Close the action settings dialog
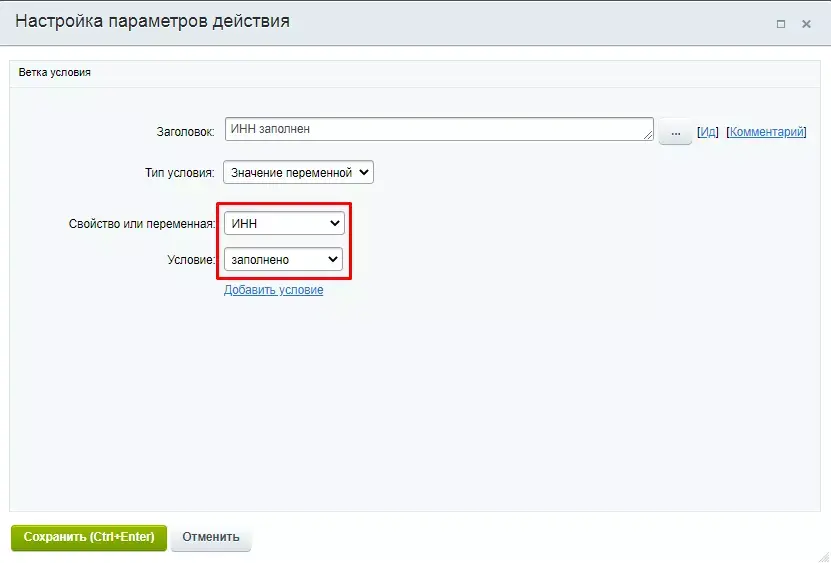Viewport: 831px width, 563px height. coord(806,24)
